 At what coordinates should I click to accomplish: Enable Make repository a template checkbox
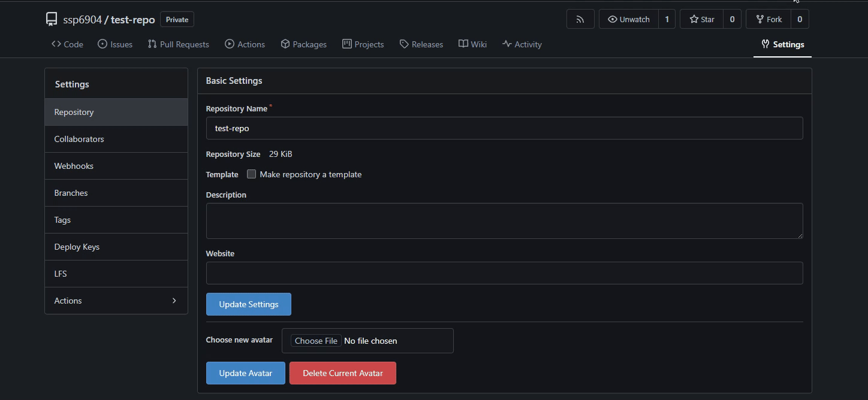[x=252, y=174]
